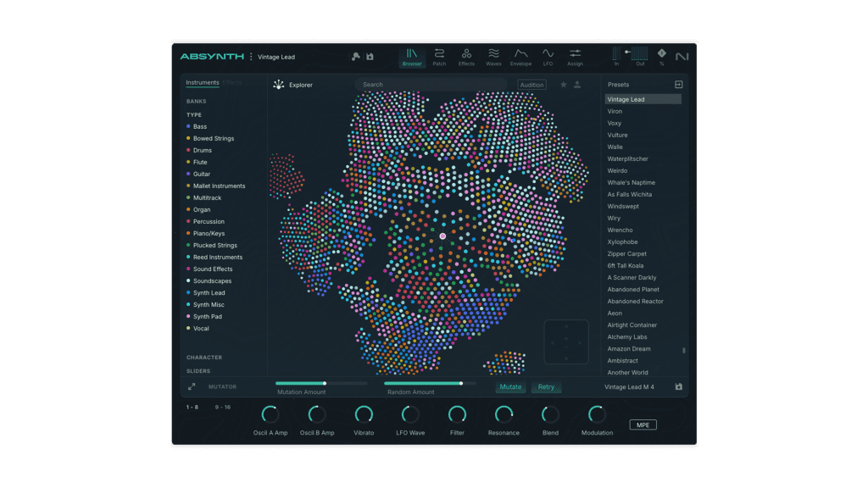Expand the Banks section

pyautogui.click(x=197, y=102)
